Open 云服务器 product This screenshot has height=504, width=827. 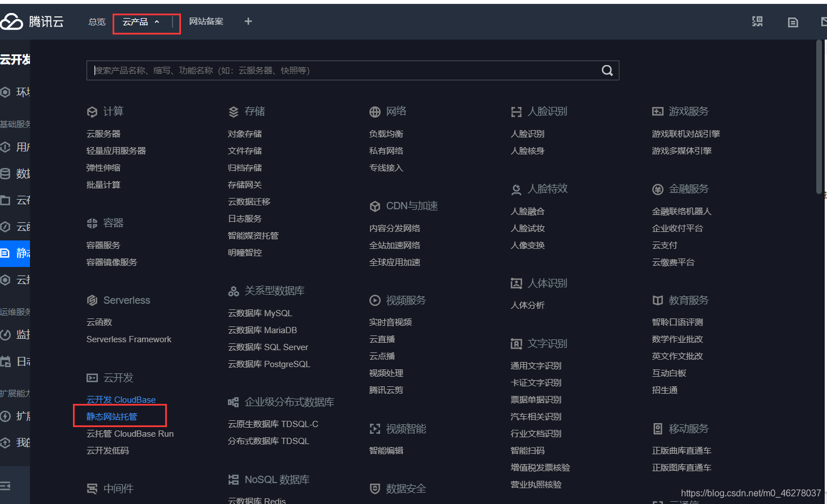(x=104, y=134)
